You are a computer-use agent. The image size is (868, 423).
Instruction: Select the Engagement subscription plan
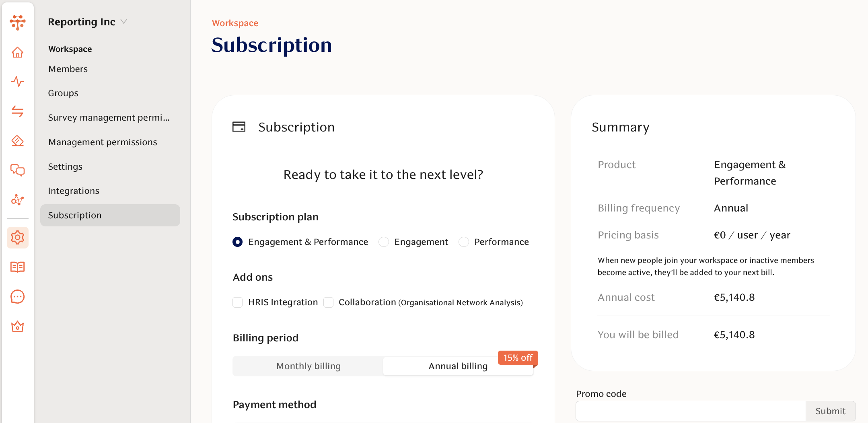pos(383,242)
